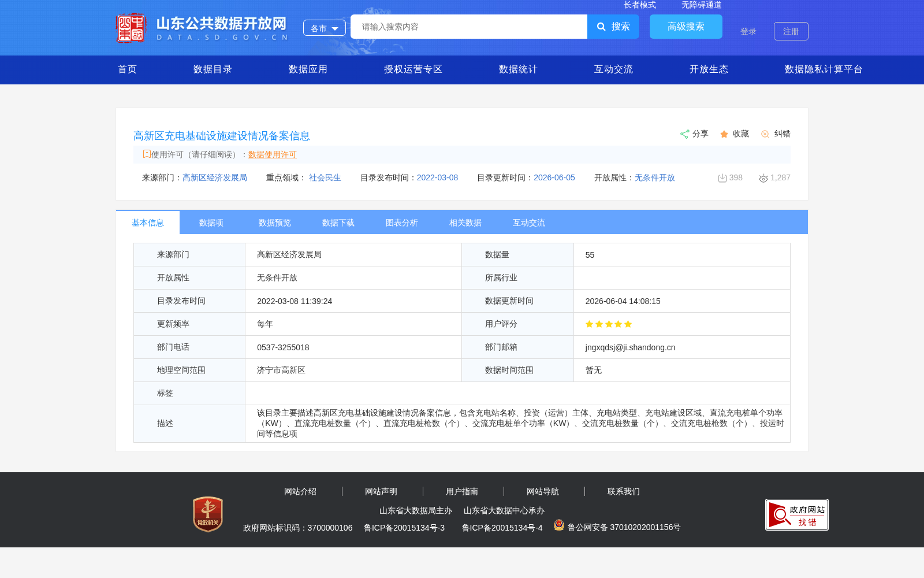Image resolution: width=924 pixels, height=578 pixels.
Task: Click the 纠错 correction label
Action: click(783, 134)
